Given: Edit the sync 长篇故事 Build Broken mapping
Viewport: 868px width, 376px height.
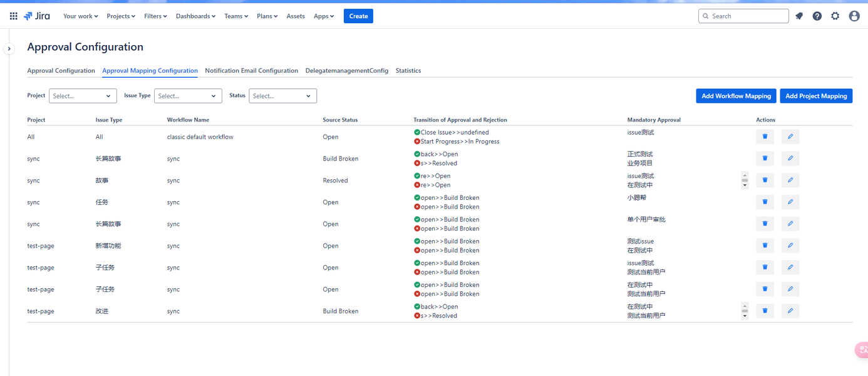Looking at the screenshot, I should 790,159.
